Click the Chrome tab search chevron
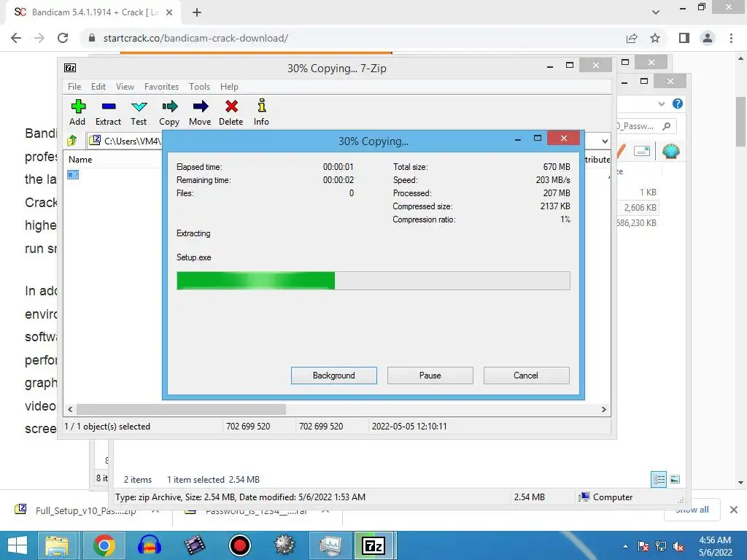The height and width of the screenshot is (560, 747). click(656, 12)
